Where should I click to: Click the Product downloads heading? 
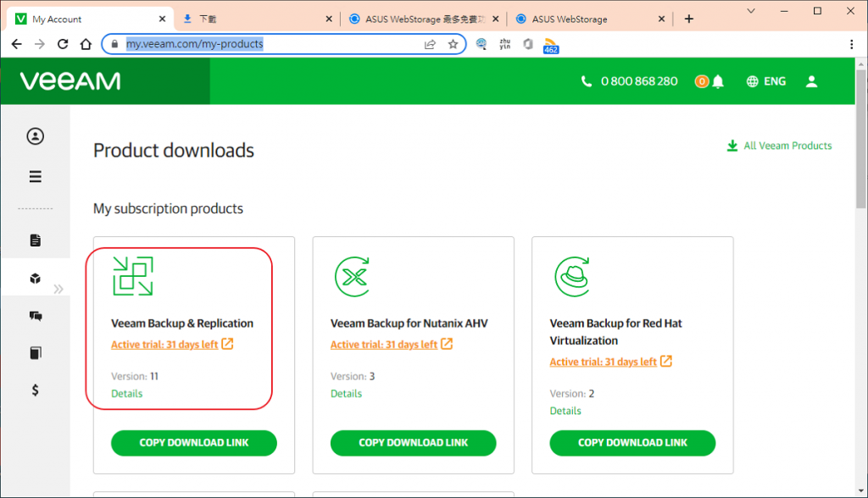click(174, 151)
